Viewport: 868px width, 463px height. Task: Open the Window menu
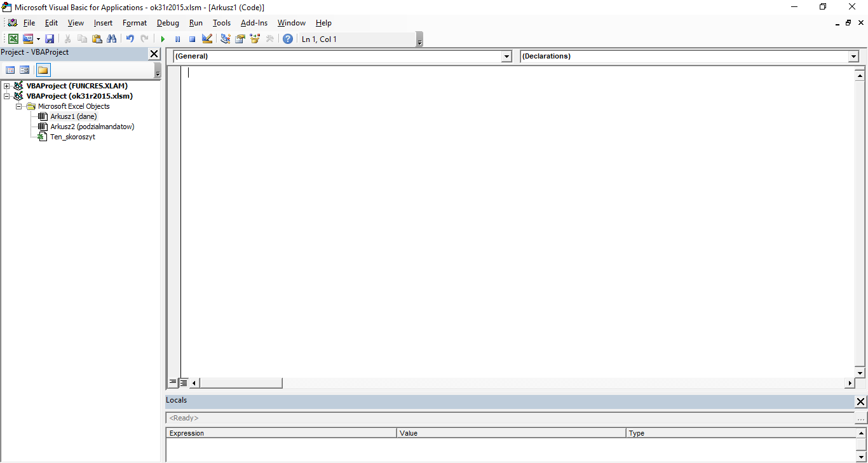tap(292, 23)
